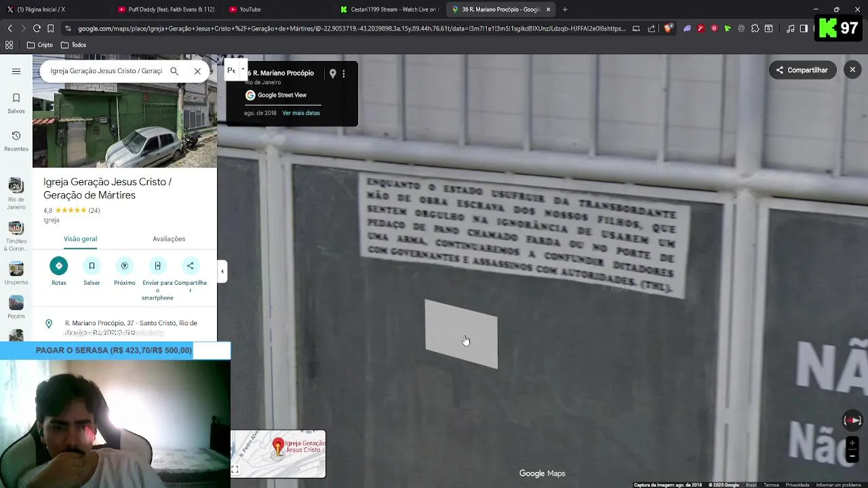Click the share page icon in address bar
This screenshot has width=868, height=488.
coord(652,28)
